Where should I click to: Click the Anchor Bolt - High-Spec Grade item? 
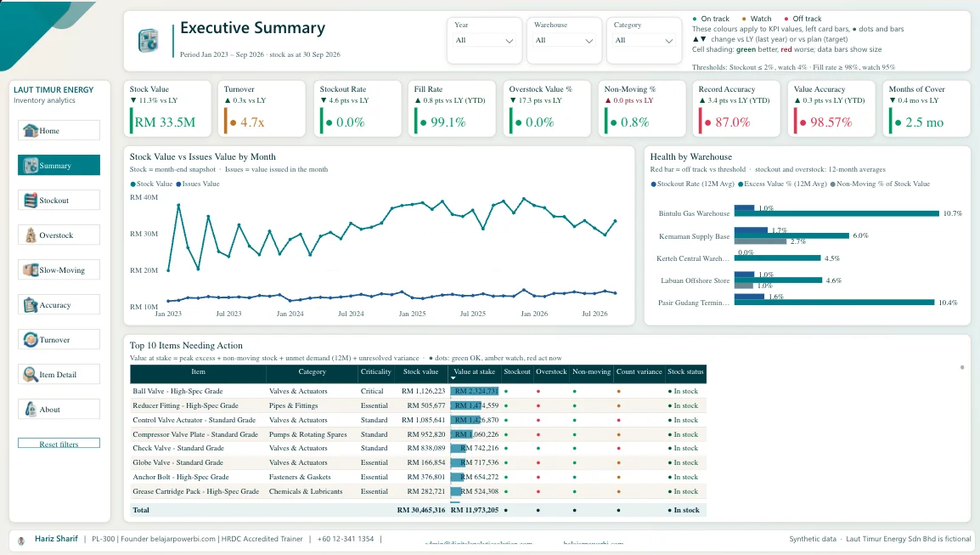coord(181,477)
